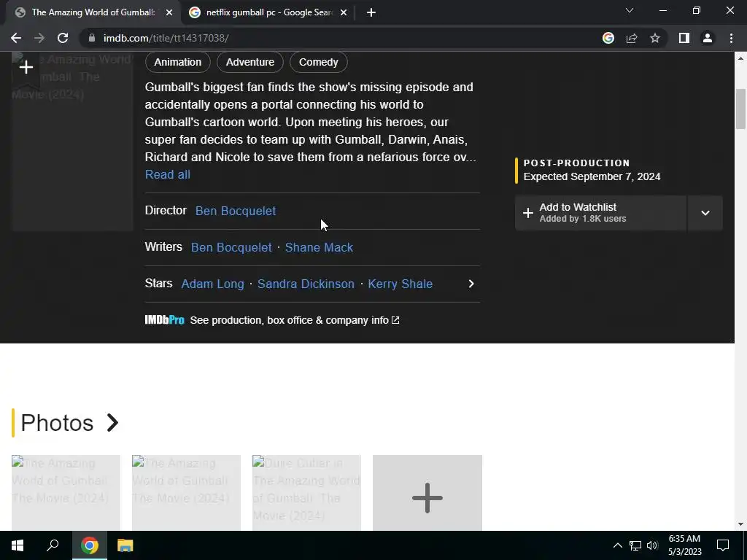Viewport: 747px width, 560px height.
Task: Select the Comedy genre chip
Action: [319, 63]
